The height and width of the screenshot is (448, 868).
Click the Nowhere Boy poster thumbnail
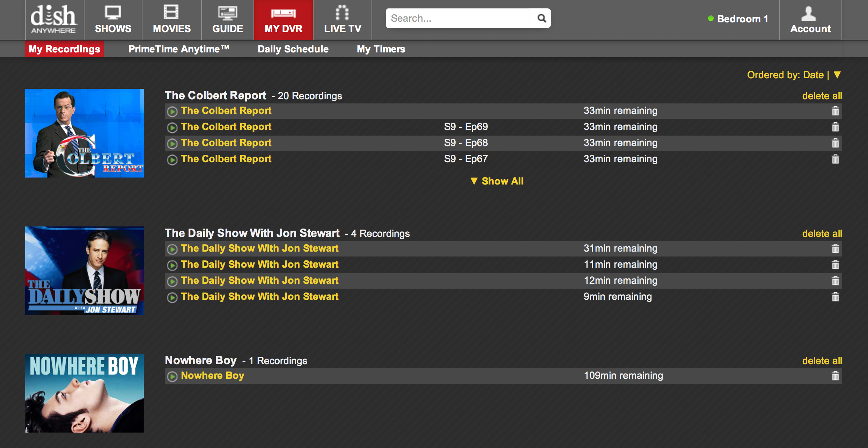click(84, 393)
